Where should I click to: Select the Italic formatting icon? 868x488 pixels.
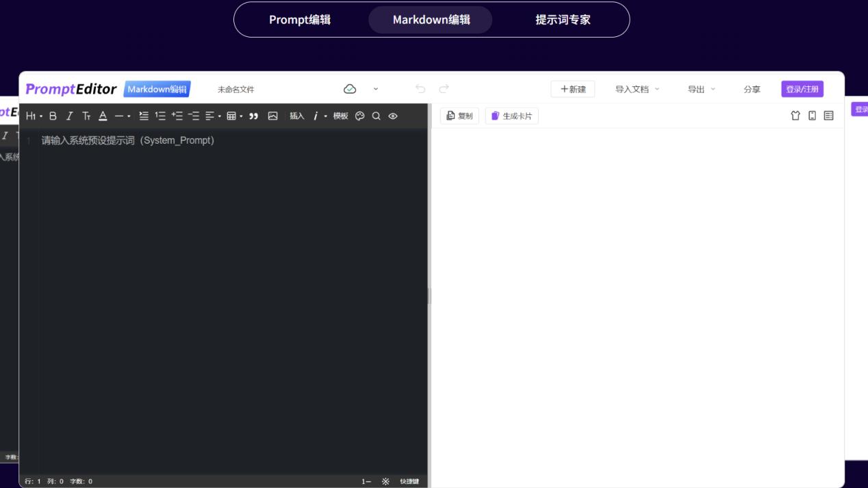pos(69,116)
